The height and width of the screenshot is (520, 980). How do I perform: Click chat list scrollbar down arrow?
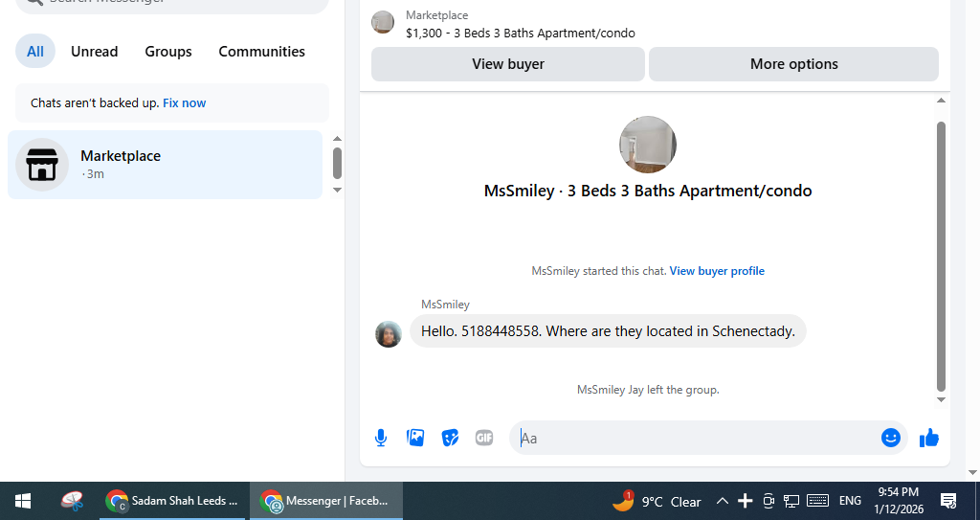tap(337, 191)
